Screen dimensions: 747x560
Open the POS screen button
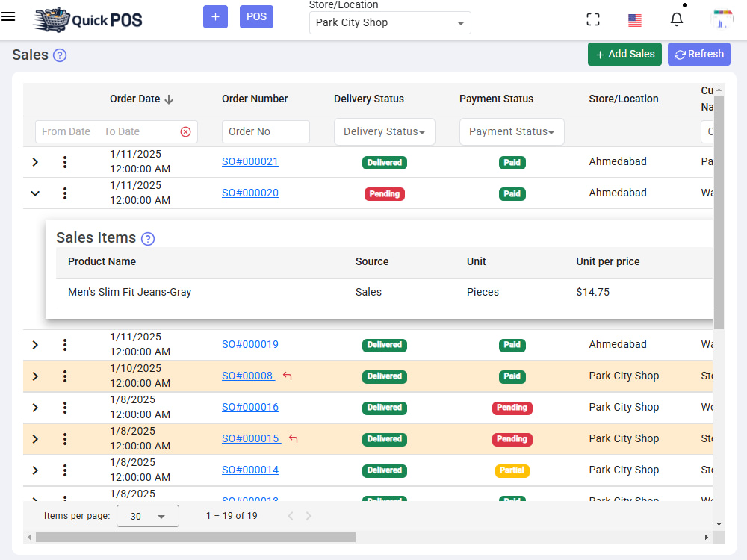[256, 16]
